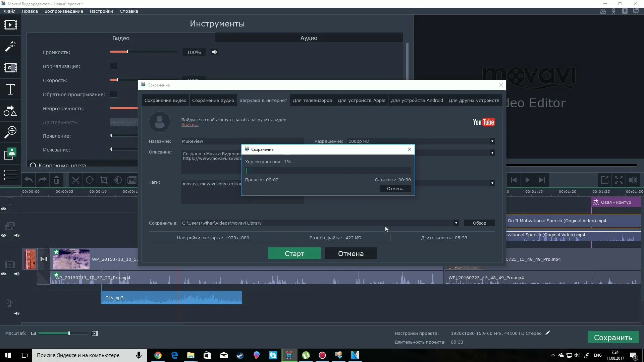644x362 pixels.
Task: Switch to Для других устройств tab
Action: (474, 100)
